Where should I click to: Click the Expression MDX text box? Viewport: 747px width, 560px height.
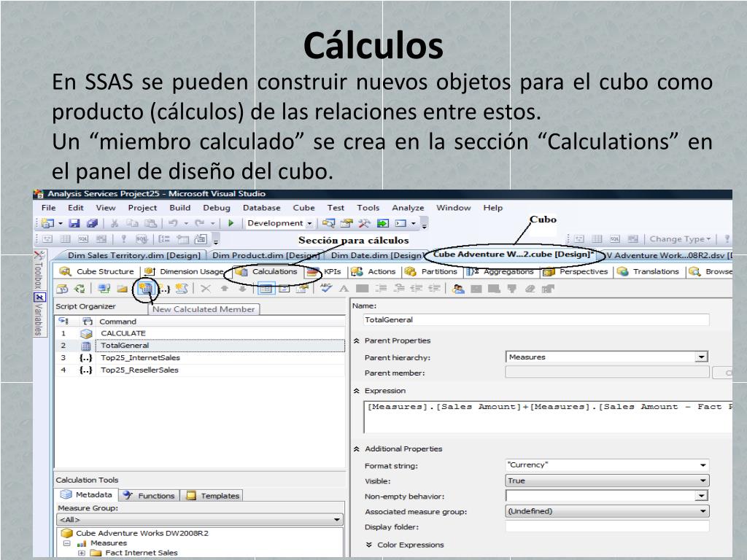coord(548,416)
